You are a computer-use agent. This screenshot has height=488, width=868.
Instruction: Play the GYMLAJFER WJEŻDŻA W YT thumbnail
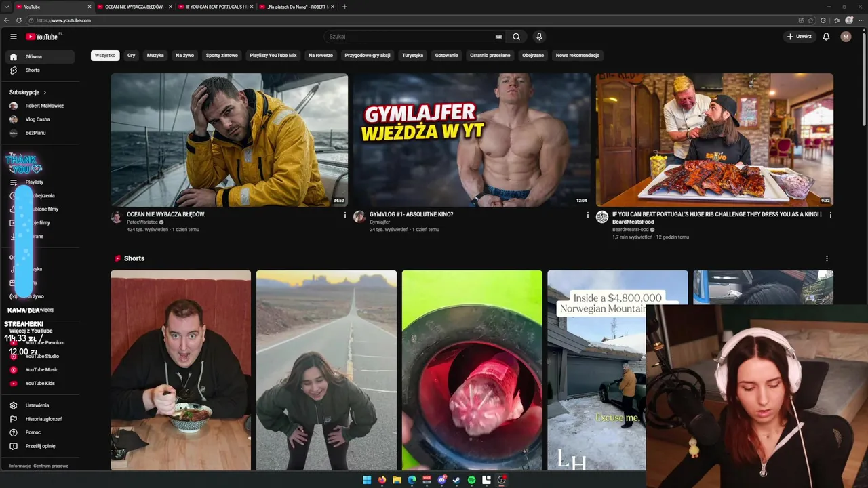tap(472, 140)
